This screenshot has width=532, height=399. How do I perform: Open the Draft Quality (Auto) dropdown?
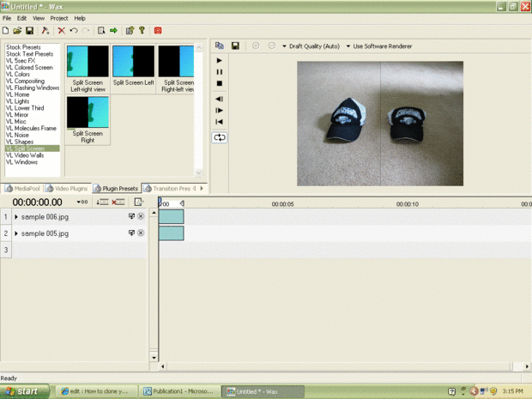pyautogui.click(x=311, y=46)
